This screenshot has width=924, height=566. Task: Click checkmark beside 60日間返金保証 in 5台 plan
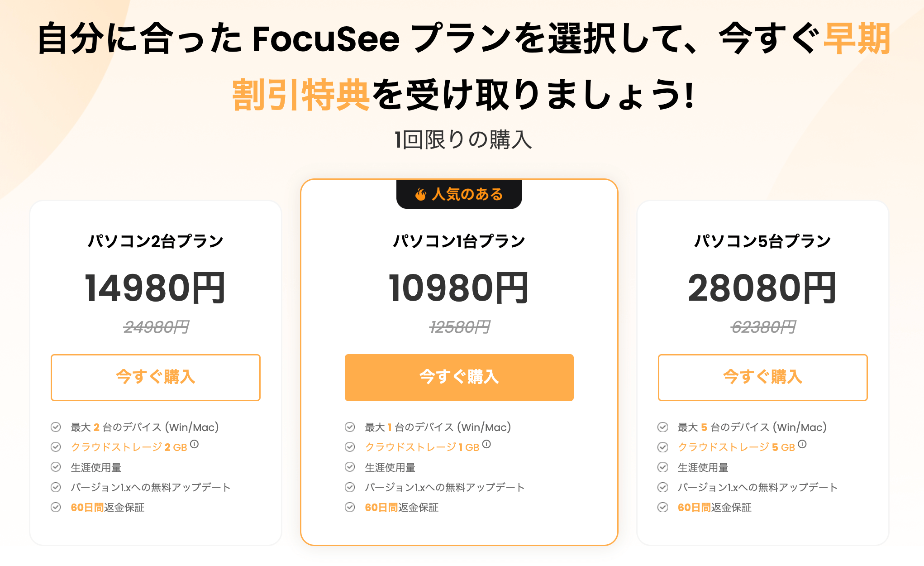662,507
